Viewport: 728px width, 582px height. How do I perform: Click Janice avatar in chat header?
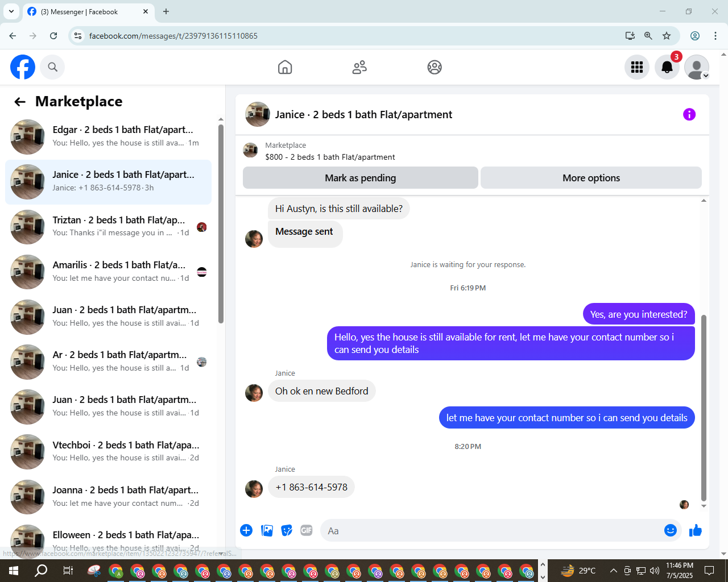258,114
